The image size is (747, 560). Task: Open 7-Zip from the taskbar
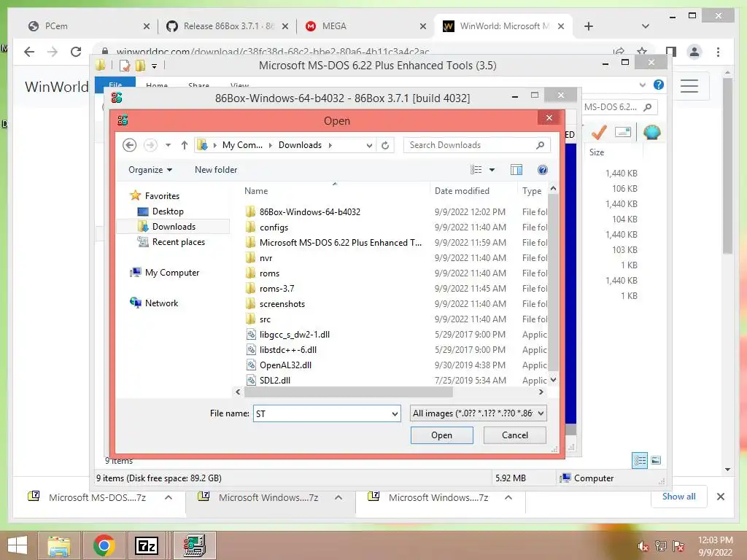[x=146, y=545]
